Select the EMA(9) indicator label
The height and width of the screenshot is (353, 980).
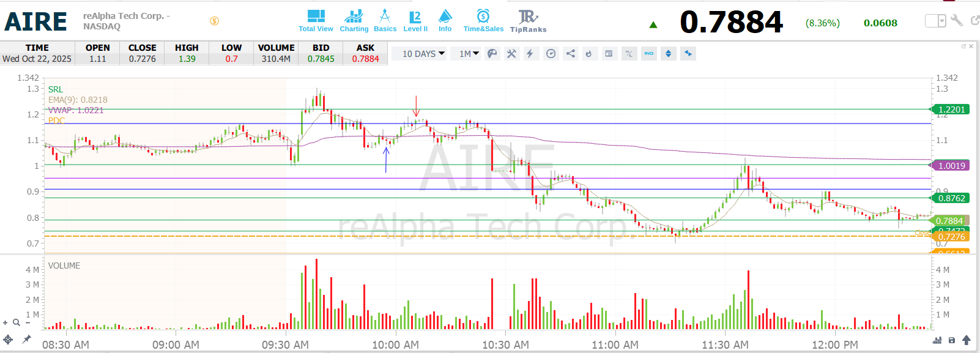(x=78, y=100)
